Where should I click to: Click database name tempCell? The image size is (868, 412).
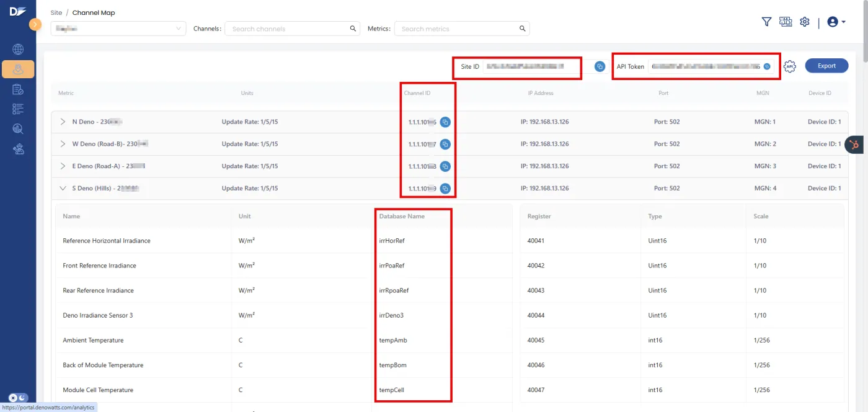tap(392, 390)
